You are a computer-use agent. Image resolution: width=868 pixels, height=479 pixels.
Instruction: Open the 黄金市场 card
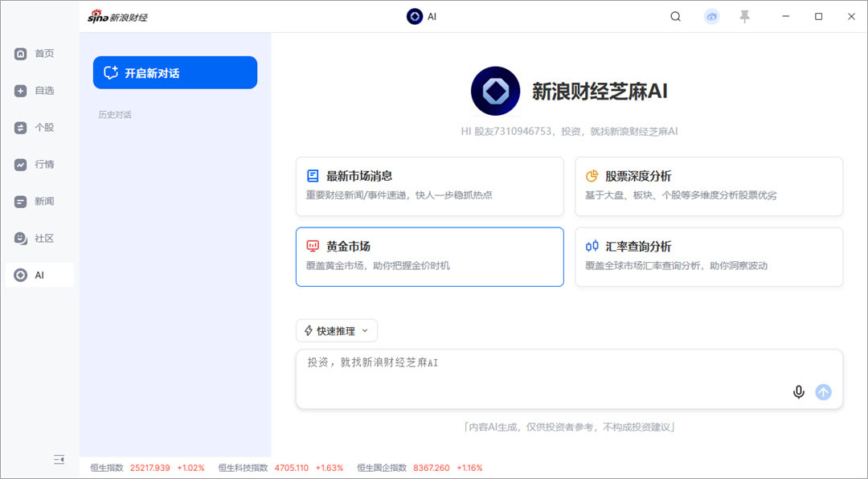[x=429, y=257]
